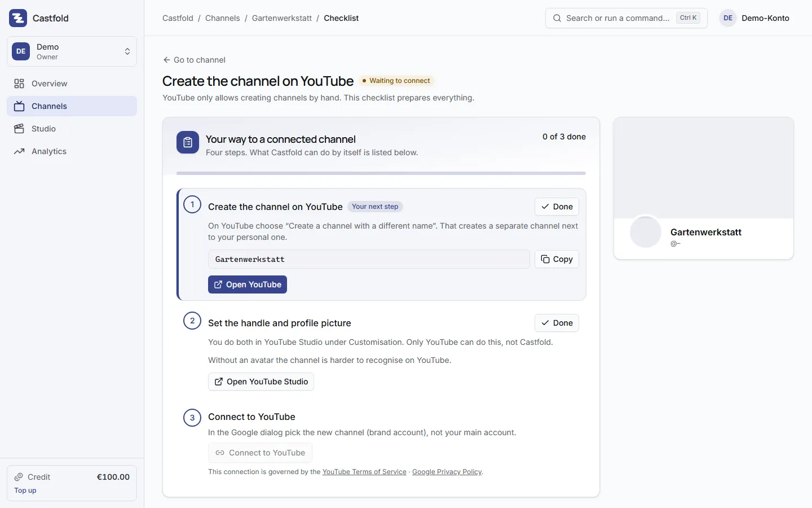
Task: Click the step 1 number circle
Action: pos(192,204)
